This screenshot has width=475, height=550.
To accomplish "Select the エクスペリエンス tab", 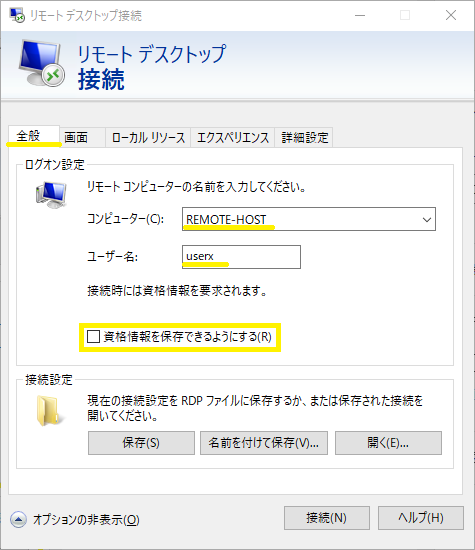I will [233, 137].
